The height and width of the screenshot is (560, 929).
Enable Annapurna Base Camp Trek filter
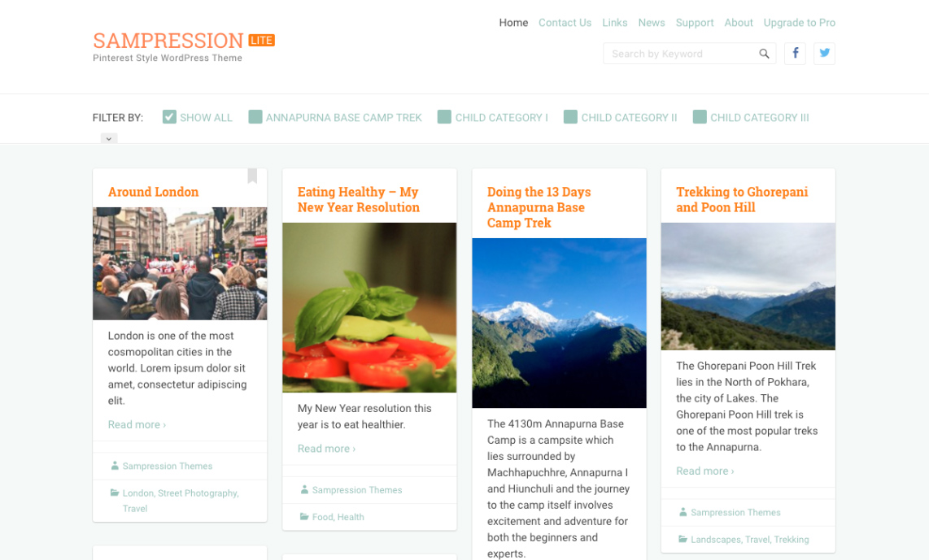(x=255, y=116)
